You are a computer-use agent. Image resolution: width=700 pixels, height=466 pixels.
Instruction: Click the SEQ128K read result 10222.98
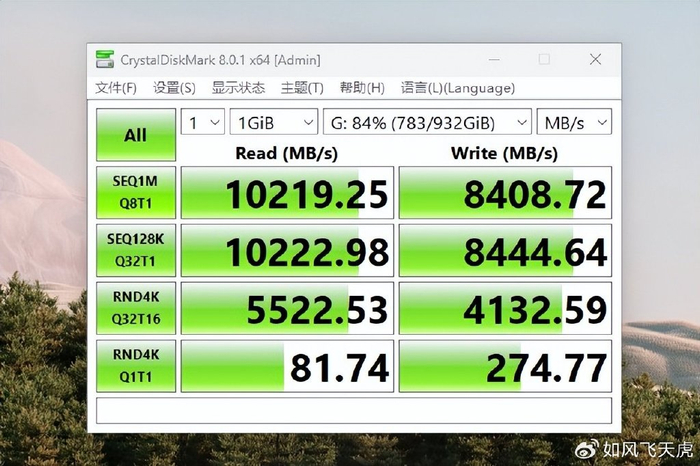(x=288, y=250)
